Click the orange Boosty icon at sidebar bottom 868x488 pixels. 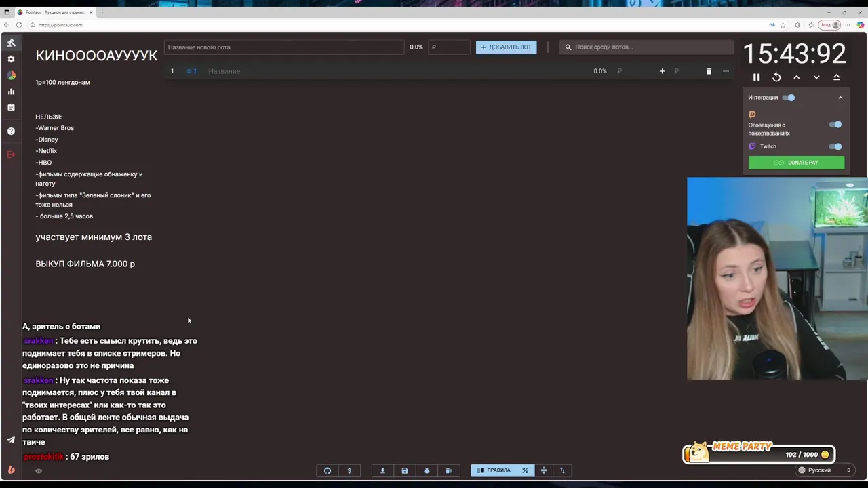pyautogui.click(x=11, y=469)
